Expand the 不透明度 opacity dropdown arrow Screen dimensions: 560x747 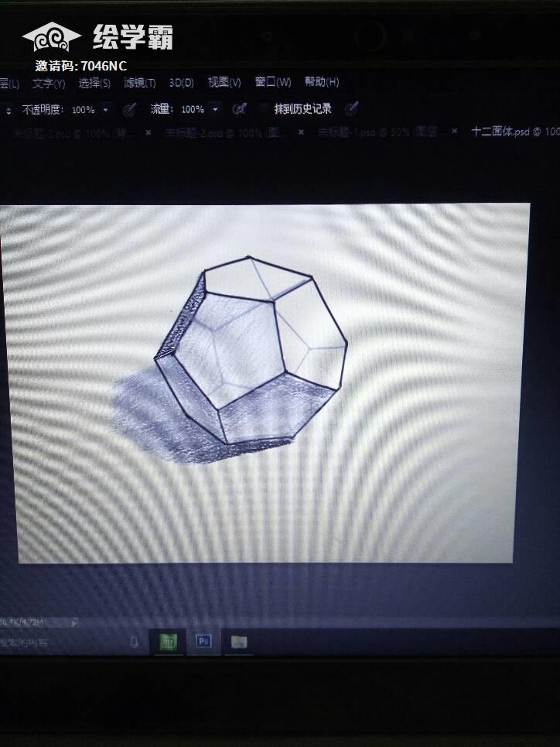tap(106, 110)
